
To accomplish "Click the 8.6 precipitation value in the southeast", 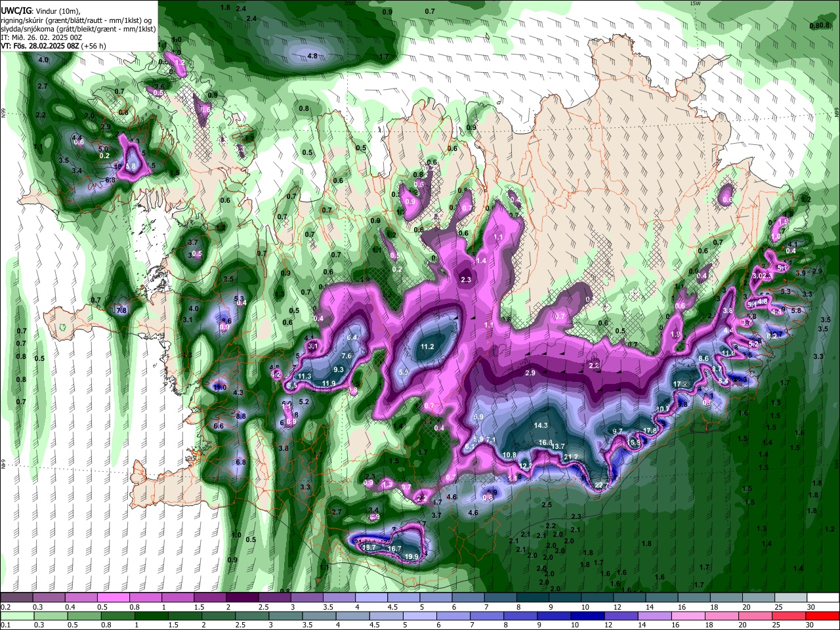I will (x=703, y=358).
